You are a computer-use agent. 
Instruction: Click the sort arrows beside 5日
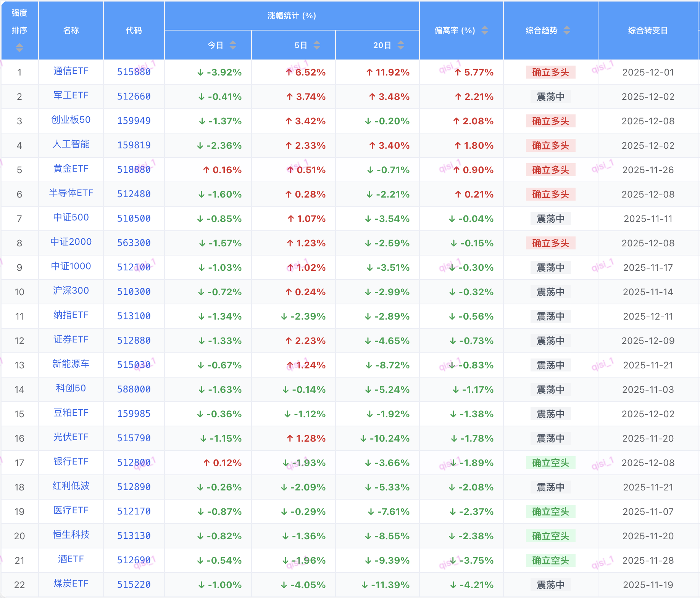[x=317, y=45]
